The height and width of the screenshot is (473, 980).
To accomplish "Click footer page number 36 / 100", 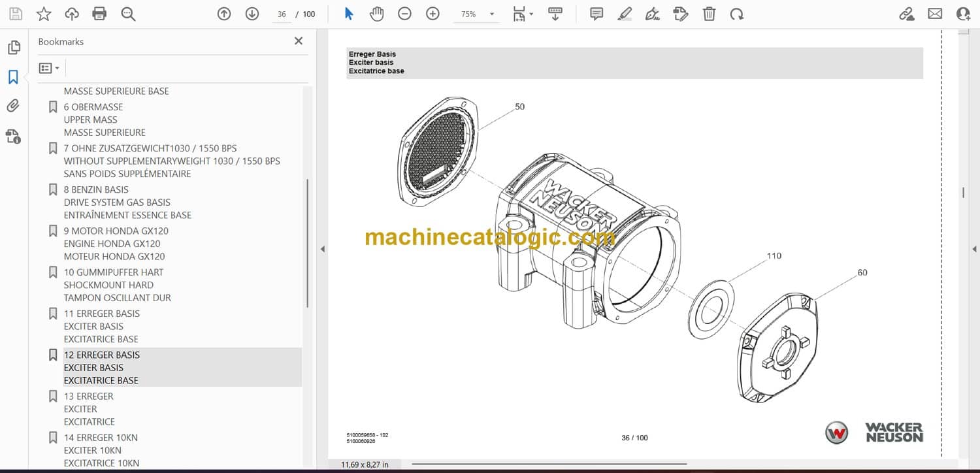I will click(634, 438).
